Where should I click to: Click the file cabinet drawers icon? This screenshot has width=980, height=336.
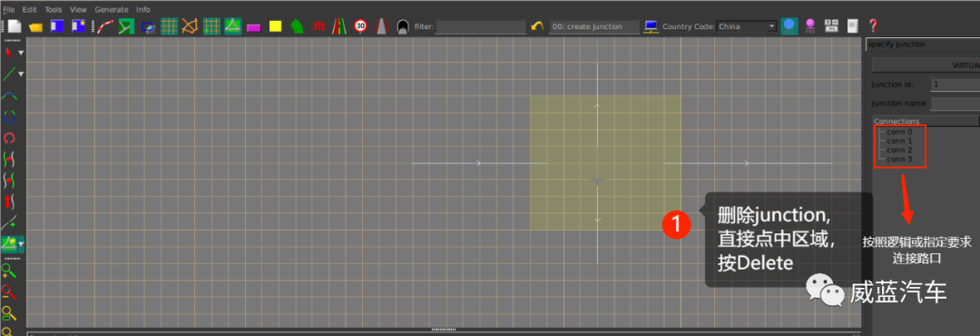[x=832, y=26]
